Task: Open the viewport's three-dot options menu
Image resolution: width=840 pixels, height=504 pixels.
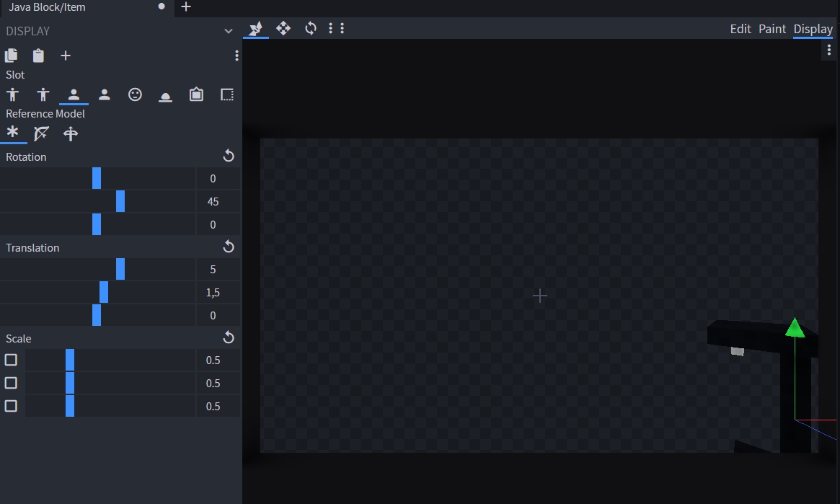Action: 828,49
